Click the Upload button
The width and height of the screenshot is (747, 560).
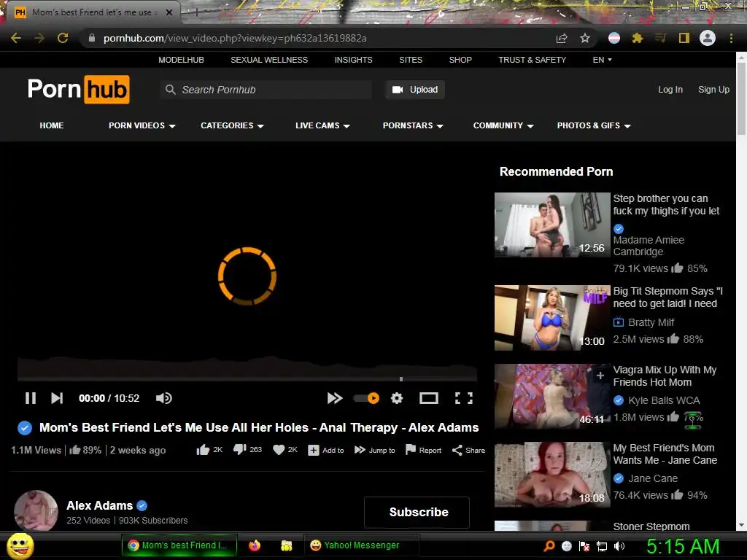(x=415, y=90)
